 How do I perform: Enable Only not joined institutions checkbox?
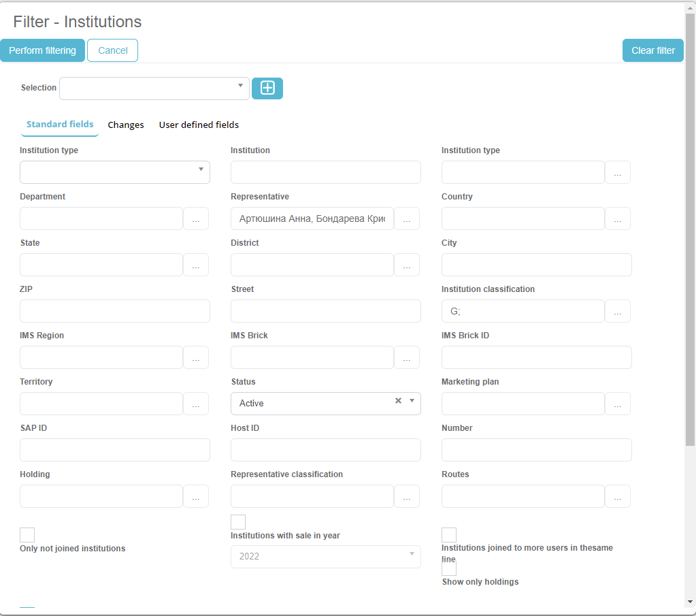(x=27, y=535)
